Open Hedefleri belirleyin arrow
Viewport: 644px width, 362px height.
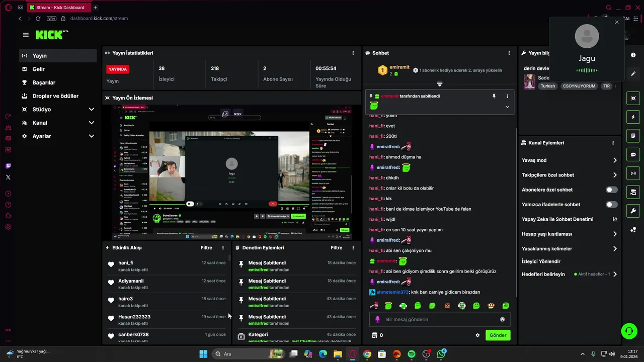[615, 275]
